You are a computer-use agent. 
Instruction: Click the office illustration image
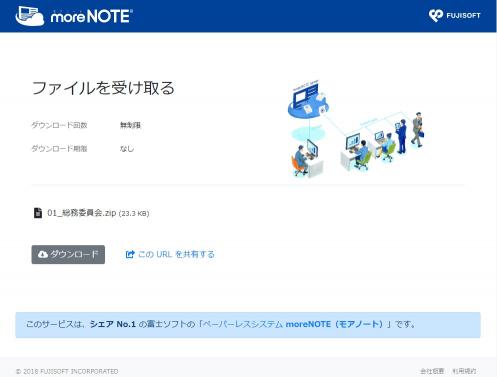pyautogui.click(x=356, y=129)
